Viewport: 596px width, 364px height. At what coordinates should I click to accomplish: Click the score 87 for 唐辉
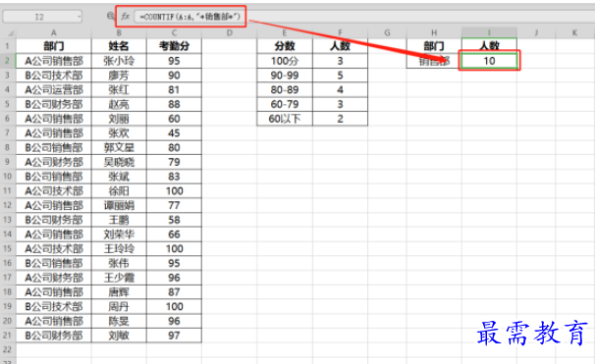click(x=174, y=291)
